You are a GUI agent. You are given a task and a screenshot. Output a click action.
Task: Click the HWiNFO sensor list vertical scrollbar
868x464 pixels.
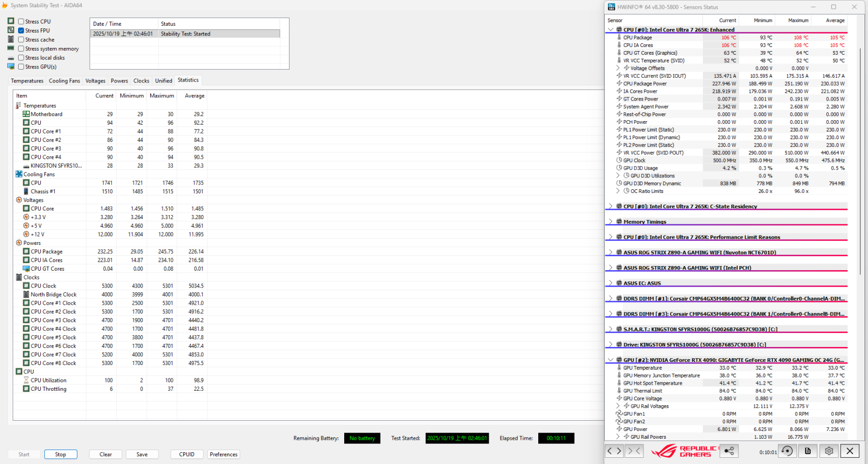[860, 155]
